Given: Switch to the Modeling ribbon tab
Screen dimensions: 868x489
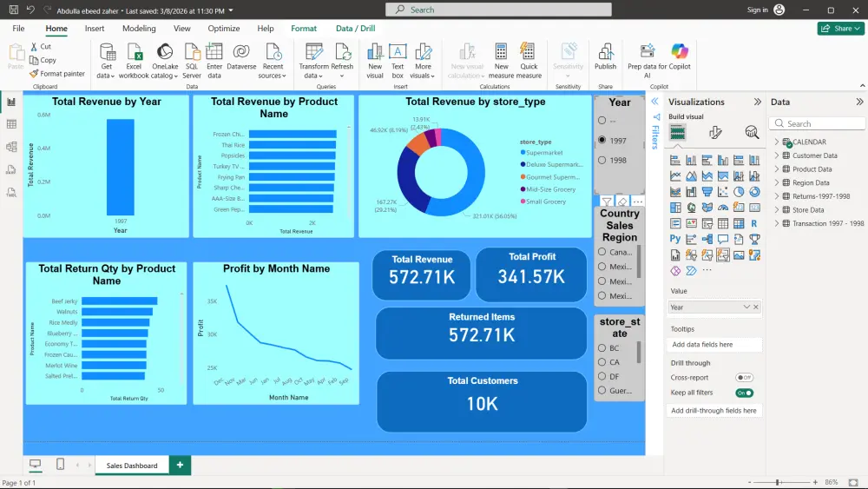Looking at the screenshot, I should click(x=139, y=29).
